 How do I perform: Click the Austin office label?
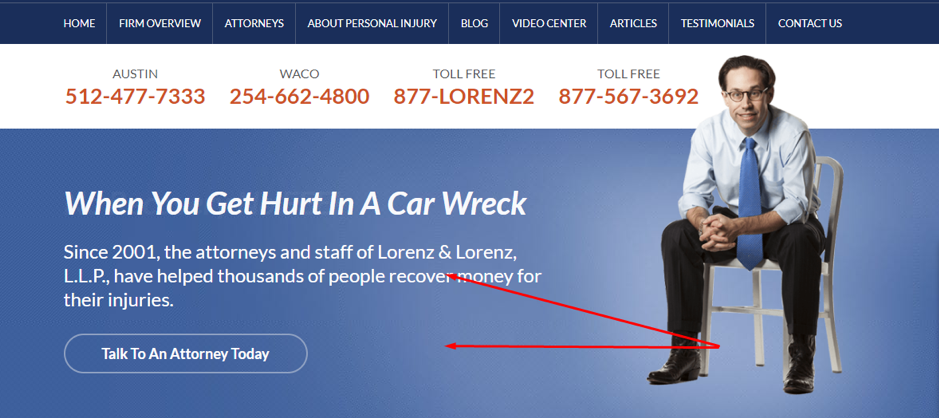[x=135, y=74]
